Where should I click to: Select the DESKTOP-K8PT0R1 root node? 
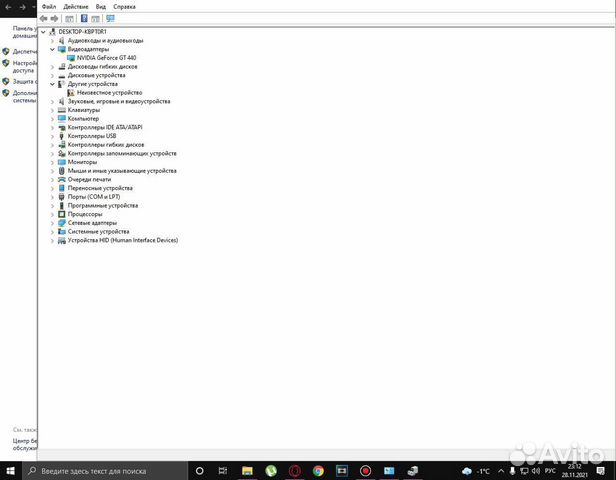[83, 32]
